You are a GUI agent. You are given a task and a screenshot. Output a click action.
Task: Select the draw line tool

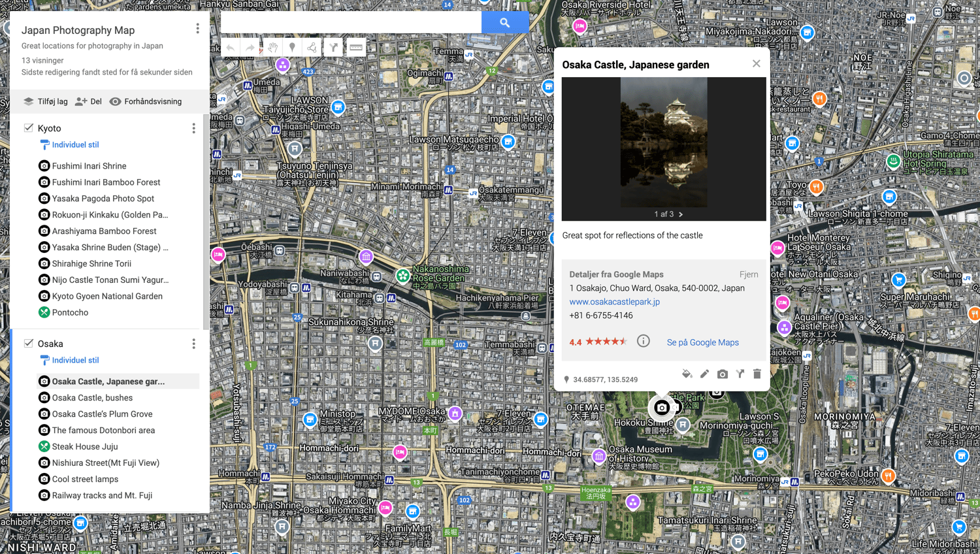312,47
